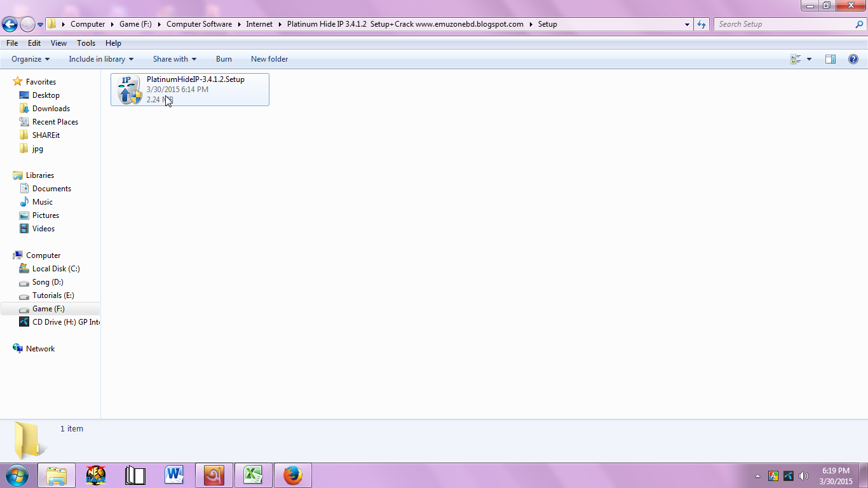Open the File menu
The image size is (868, 488).
[12, 43]
